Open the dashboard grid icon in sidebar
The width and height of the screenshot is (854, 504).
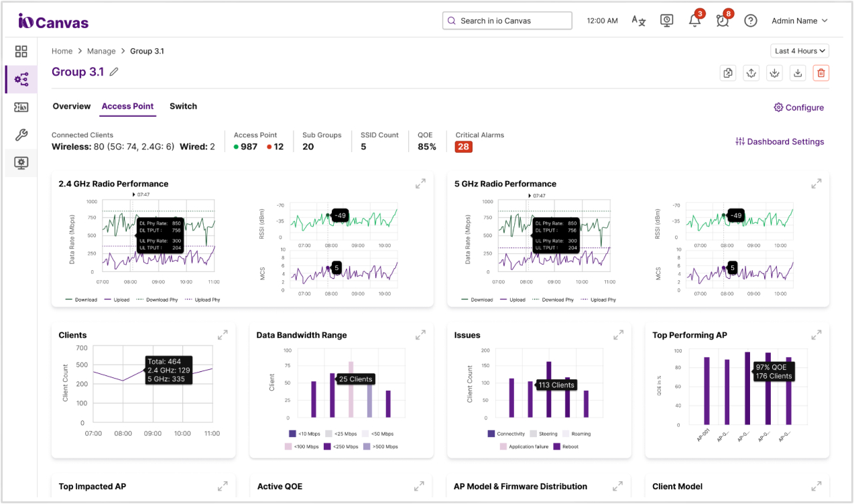[21, 52]
